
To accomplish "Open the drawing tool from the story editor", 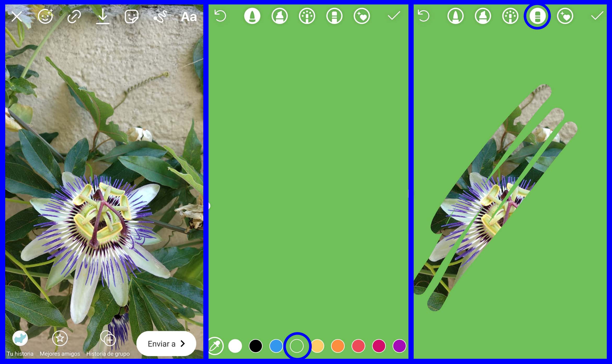I will point(161,16).
